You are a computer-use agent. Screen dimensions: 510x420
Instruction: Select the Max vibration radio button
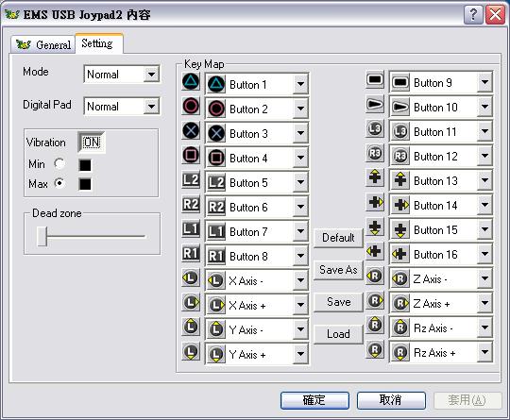pos(59,183)
